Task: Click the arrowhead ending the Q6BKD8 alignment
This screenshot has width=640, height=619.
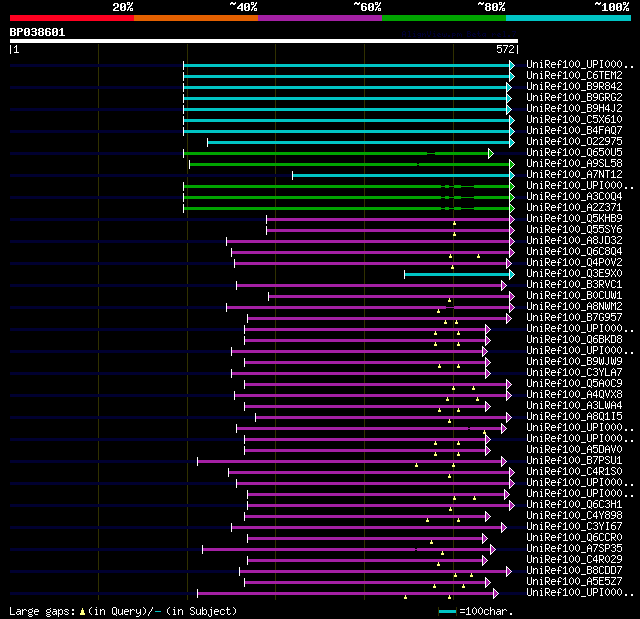Action: (488, 341)
